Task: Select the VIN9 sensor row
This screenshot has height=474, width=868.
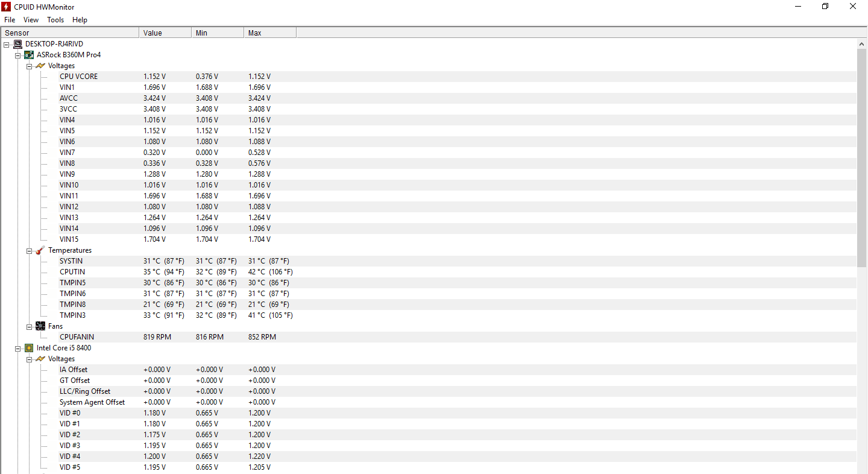Action: coord(457,174)
